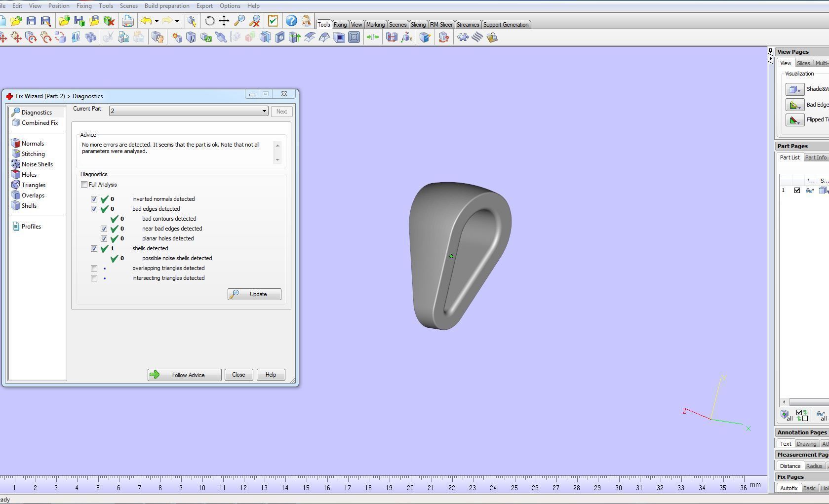Viewport: 829px width, 504px height.
Task: Uncheck the near bad edges detected checkbox
Action: 104,229
